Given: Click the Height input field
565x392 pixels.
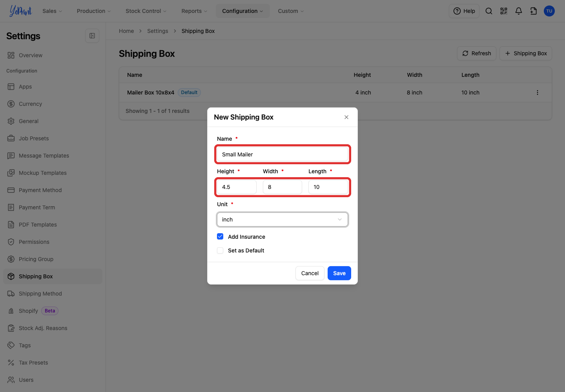Looking at the screenshot, I should [237, 187].
